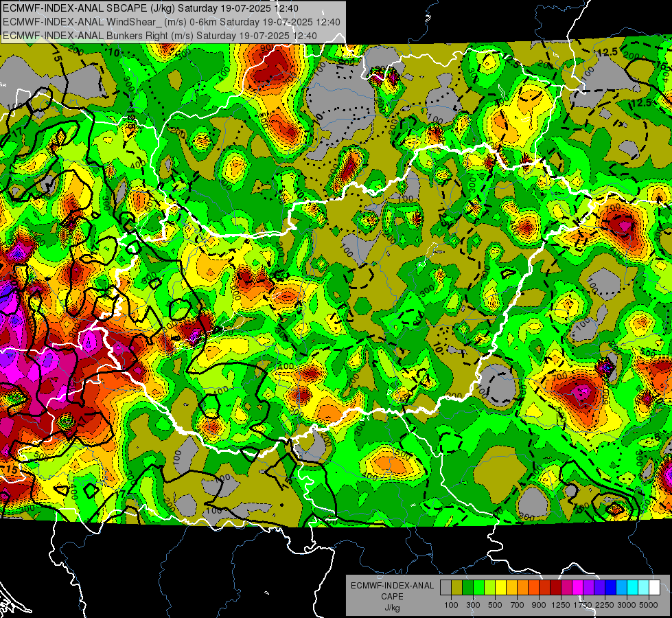Click the legend value 5000

[649, 605]
